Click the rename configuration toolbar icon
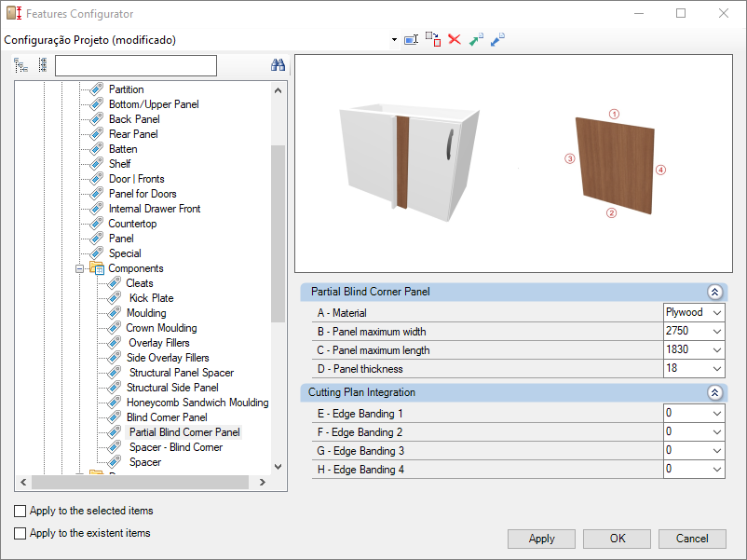 411,39
